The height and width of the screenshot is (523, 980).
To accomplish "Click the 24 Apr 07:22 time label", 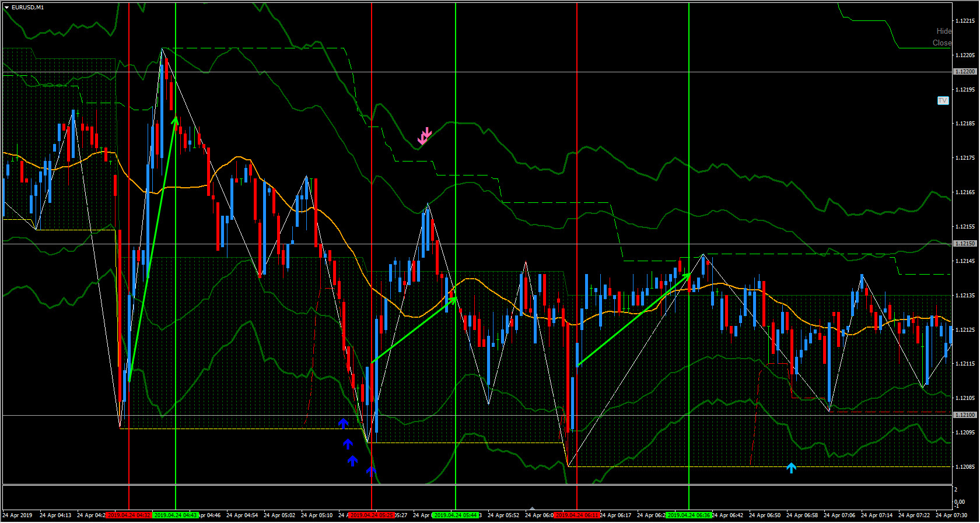I will [x=914, y=515].
